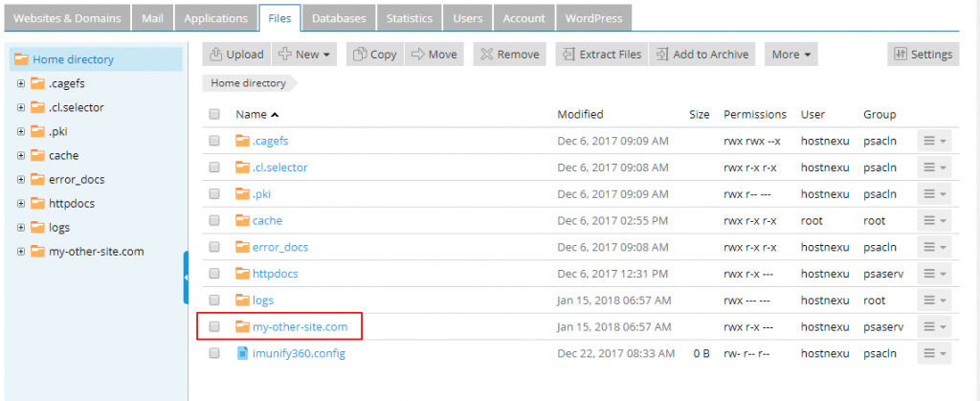Screen dimensions: 980x401
Task: Open the file manager Settings
Action: (x=923, y=55)
